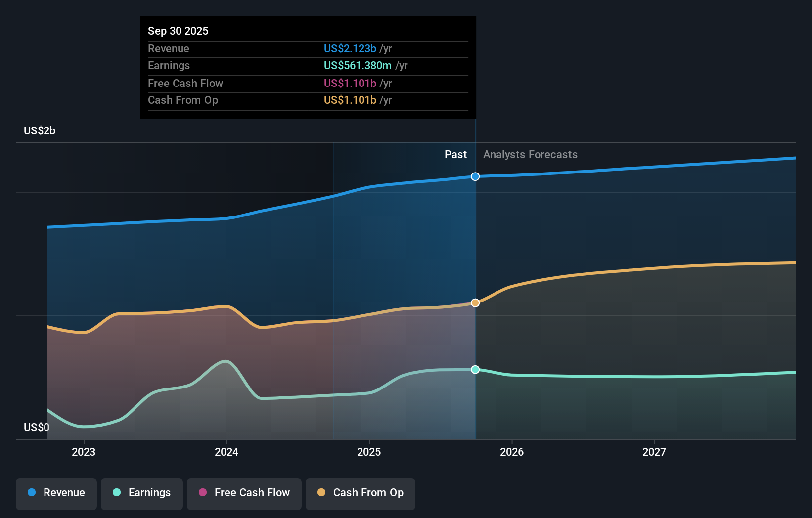The height and width of the screenshot is (518, 812).
Task: Select the blue Revenue marker on the chart
Action: point(475,176)
